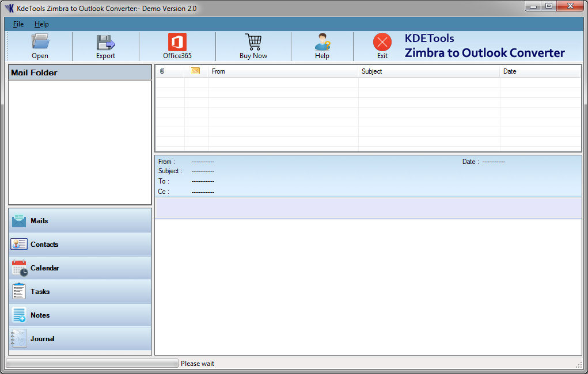This screenshot has width=588, height=374.
Task: Click the red Exit toolbar icon
Action: pyautogui.click(x=382, y=43)
